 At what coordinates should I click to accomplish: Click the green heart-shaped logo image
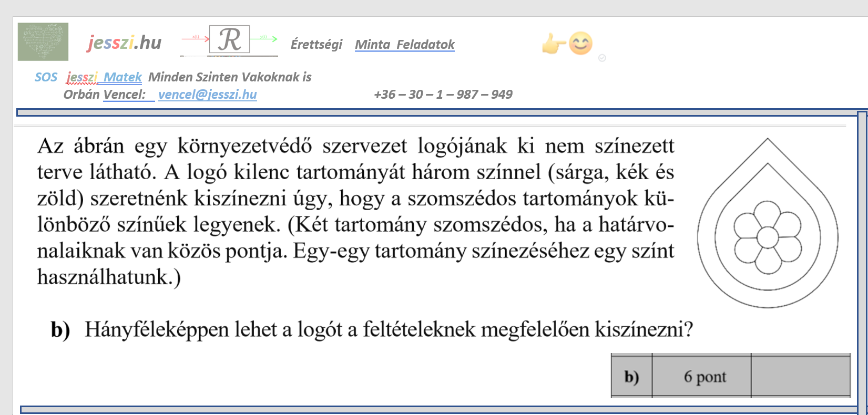(x=43, y=41)
